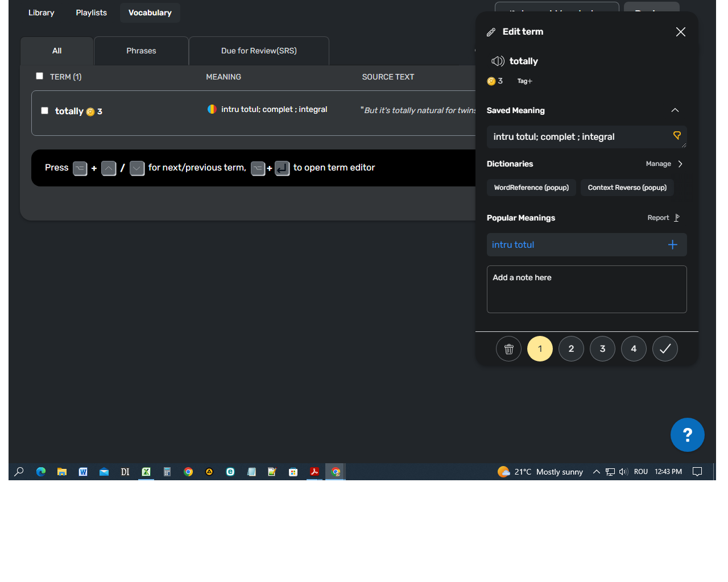The image size is (728, 582).
Task: Launch Microsoft Edge from taskbar
Action: (x=41, y=472)
